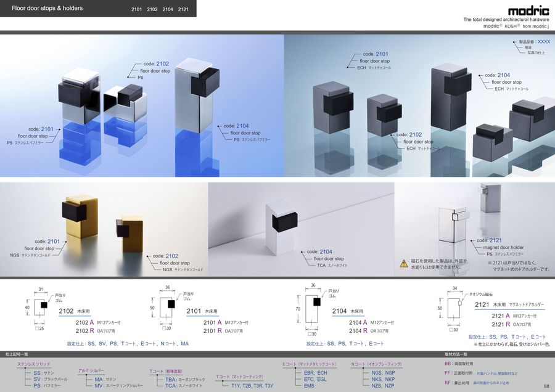This screenshot has width=555, height=392.
Task: Click the 'SS : サテン' finish code
Action: 44,373
